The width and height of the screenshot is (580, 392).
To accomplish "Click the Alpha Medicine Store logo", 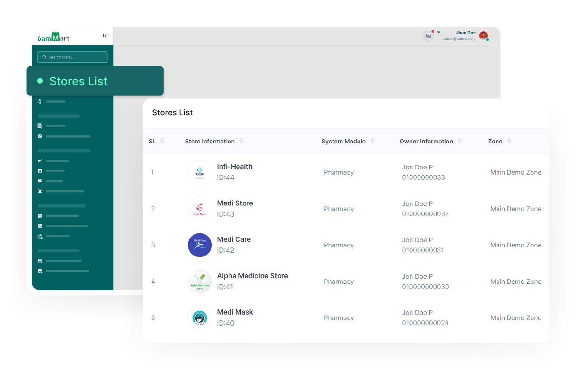I will click(x=200, y=282).
